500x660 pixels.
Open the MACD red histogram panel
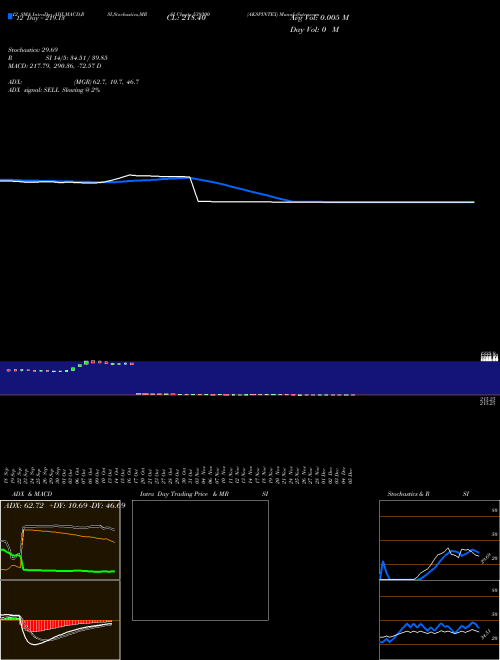60,620
